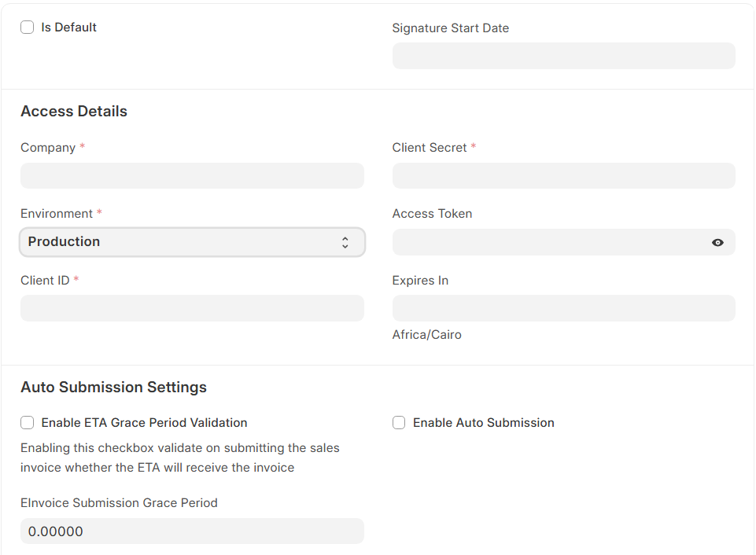
Task: Focus the Client ID input box
Action: point(192,308)
